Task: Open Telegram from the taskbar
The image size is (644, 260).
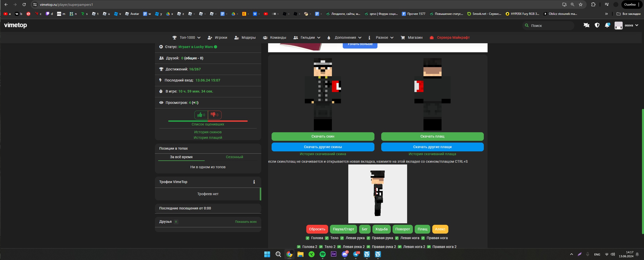Action: tap(356, 254)
